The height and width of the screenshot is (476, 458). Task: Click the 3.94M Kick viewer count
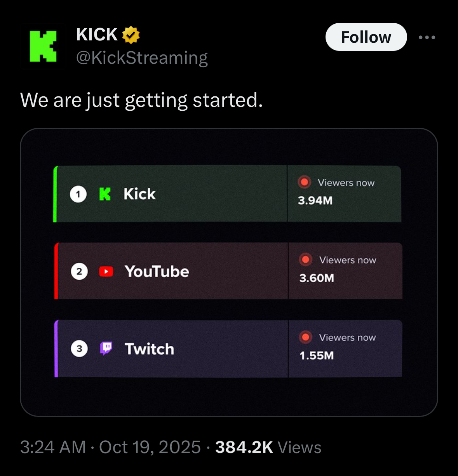coord(315,201)
